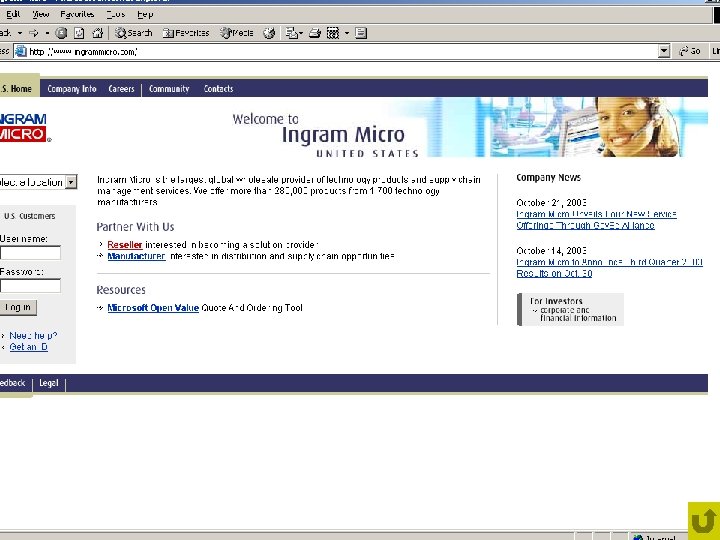Viewport: 720px width, 540px height.
Task: Click the Stop loading toolbar icon
Action: [61, 33]
